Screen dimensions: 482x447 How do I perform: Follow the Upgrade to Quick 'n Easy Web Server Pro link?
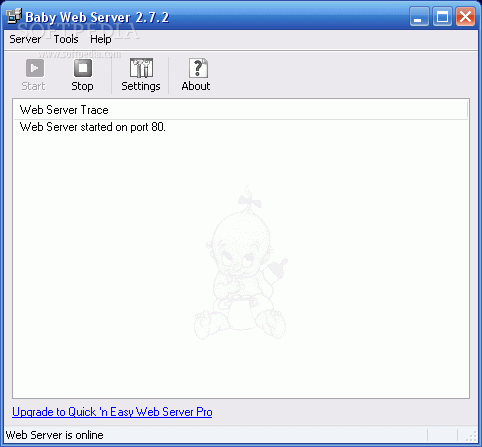point(112,412)
